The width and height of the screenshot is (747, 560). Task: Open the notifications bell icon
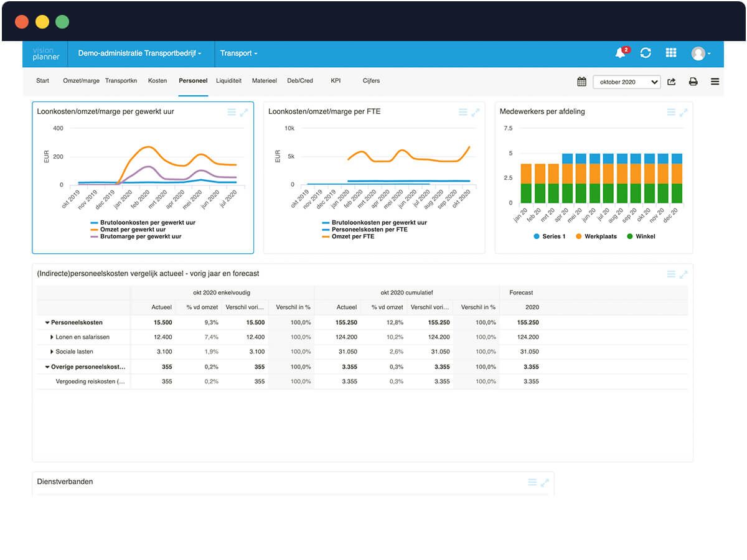point(621,54)
